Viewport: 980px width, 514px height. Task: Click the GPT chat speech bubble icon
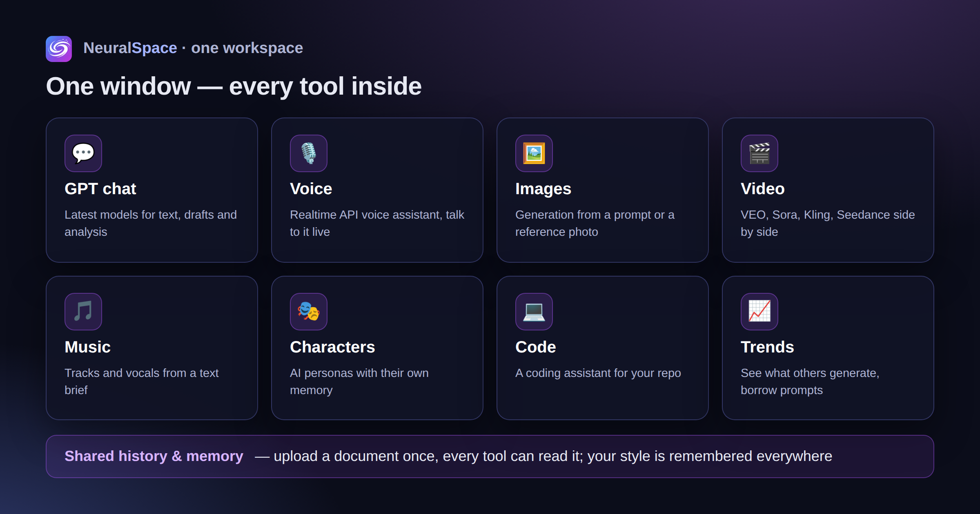point(83,153)
